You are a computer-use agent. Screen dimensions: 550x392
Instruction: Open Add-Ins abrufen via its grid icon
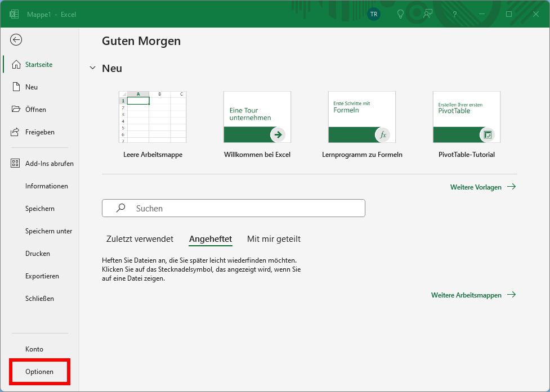click(16, 163)
